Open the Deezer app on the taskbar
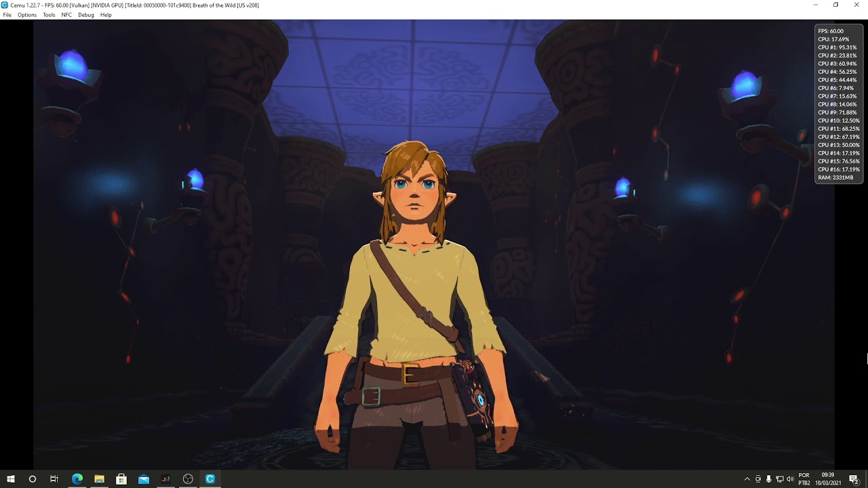The width and height of the screenshot is (868, 488). click(166, 479)
